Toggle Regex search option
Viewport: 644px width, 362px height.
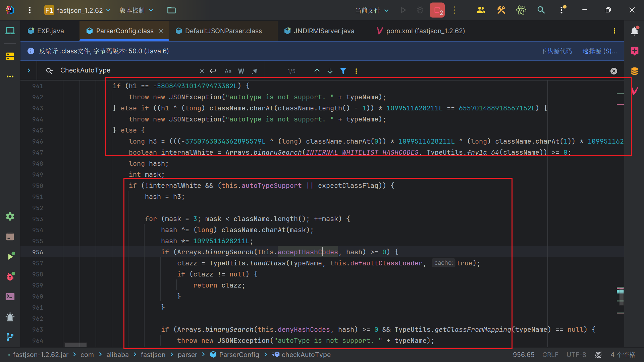(255, 71)
